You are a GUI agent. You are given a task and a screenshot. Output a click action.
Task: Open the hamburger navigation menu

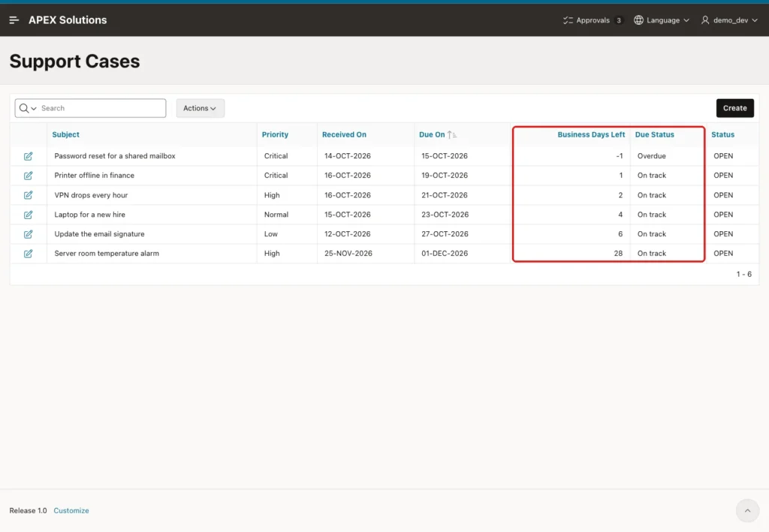(x=14, y=20)
